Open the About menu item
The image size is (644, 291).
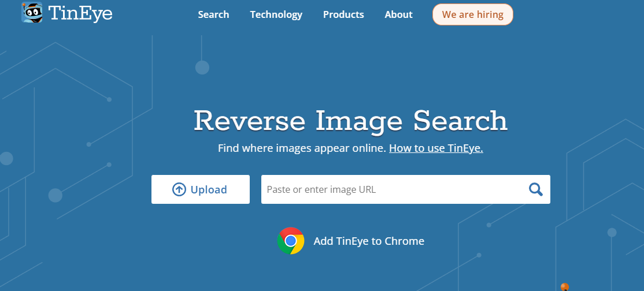(x=399, y=15)
